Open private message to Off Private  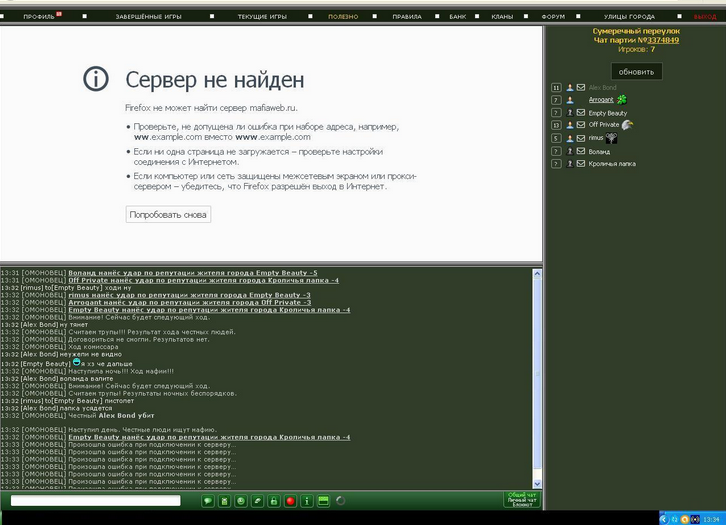(581, 125)
